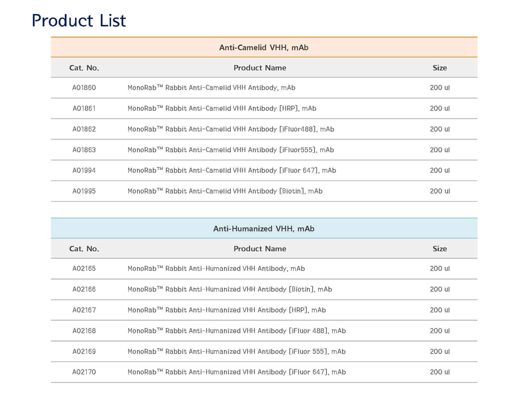Click Anti-Camelid VHH Antibody [iFluor488] product name
This screenshot has height=394, width=532.
(x=231, y=129)
